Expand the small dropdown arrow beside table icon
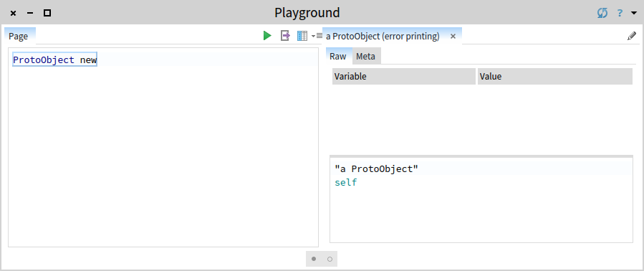The image size is (644, 271). (313, 36)
